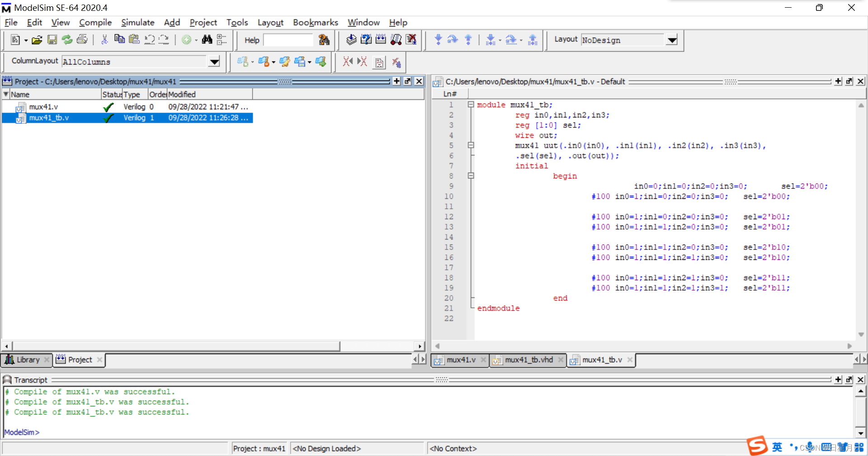This screenshot has width=868, height=456.
Task: Open the Simulate menu
Action: (x=137, y=22)
